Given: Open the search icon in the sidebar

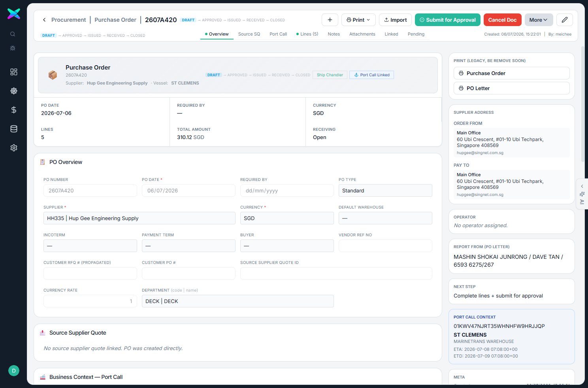Looking at the screenshot, I should 13,34.
